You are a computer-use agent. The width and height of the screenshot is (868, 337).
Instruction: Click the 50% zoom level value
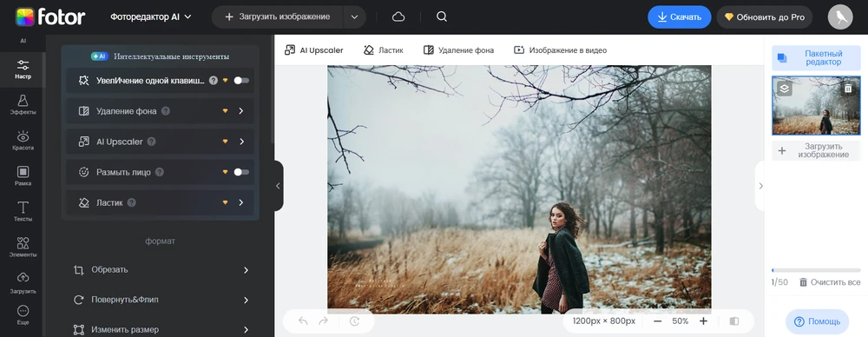pos(681,320)
